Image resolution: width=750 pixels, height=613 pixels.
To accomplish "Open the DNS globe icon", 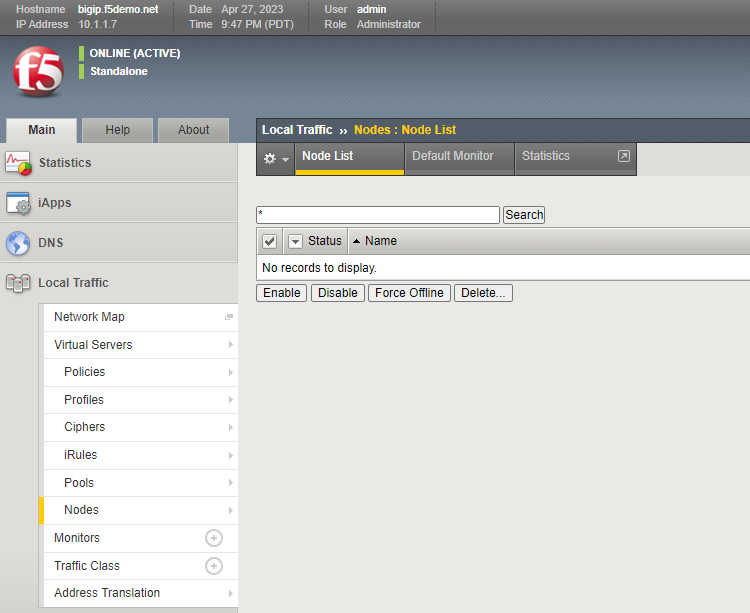I will (x=18, y=243).
